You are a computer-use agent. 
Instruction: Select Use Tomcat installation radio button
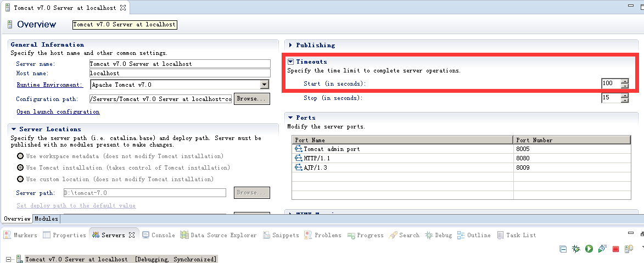[x=20, y=167]
